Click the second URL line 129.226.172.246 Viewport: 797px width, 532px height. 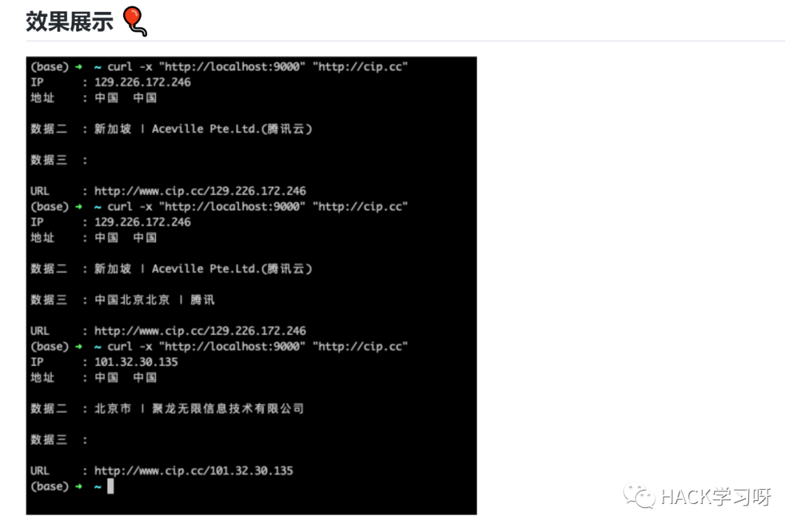tap(200, 331)
